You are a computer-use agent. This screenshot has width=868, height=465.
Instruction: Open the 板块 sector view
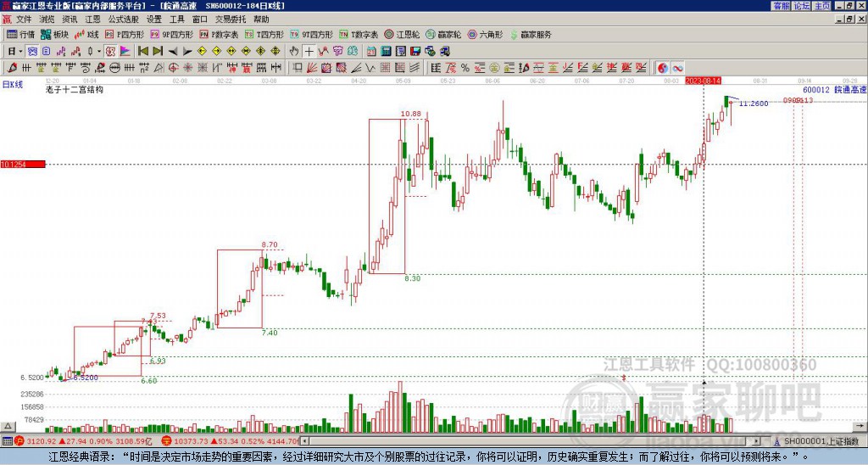coord(54,34)
